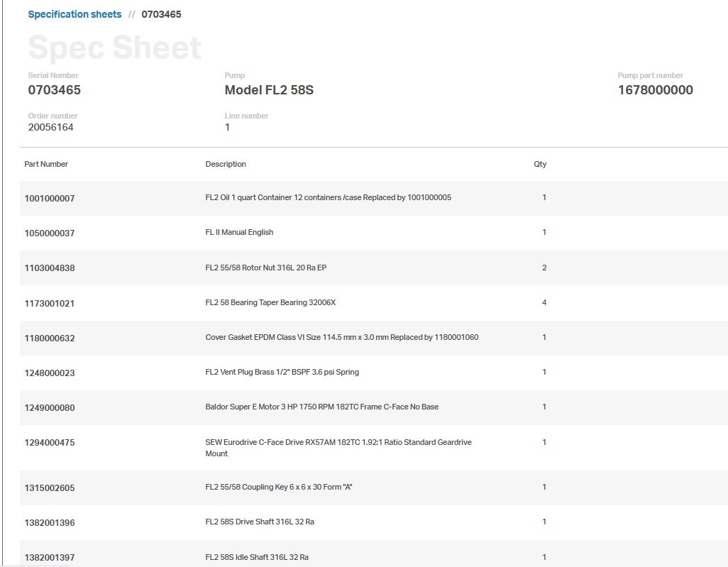Click part number 1315002605
Image resolution: width=728 pixels, height=567 pixels.
50,488
